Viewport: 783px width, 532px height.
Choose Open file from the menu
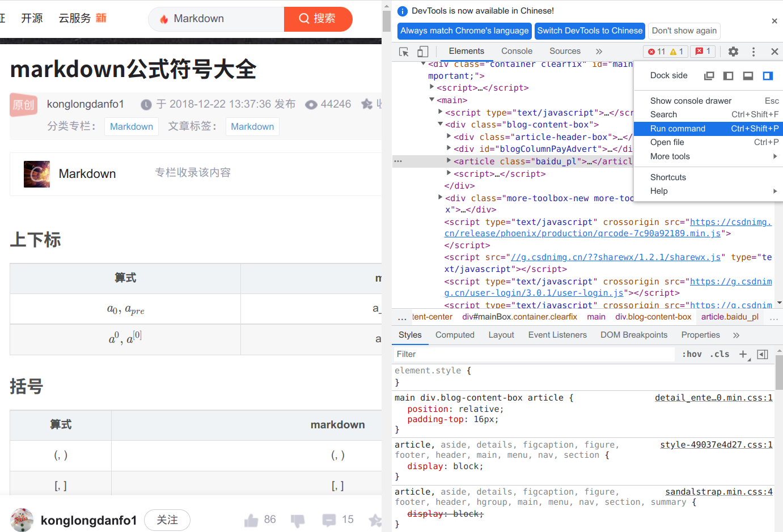(708, 142)
